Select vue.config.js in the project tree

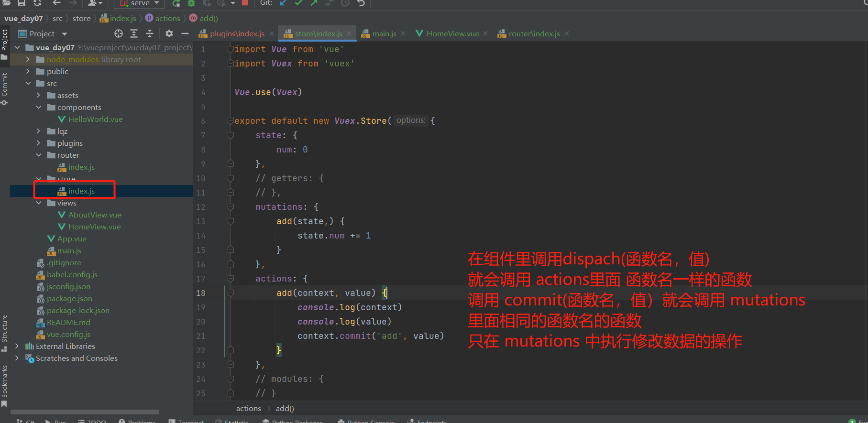click(x=68, y=334)
